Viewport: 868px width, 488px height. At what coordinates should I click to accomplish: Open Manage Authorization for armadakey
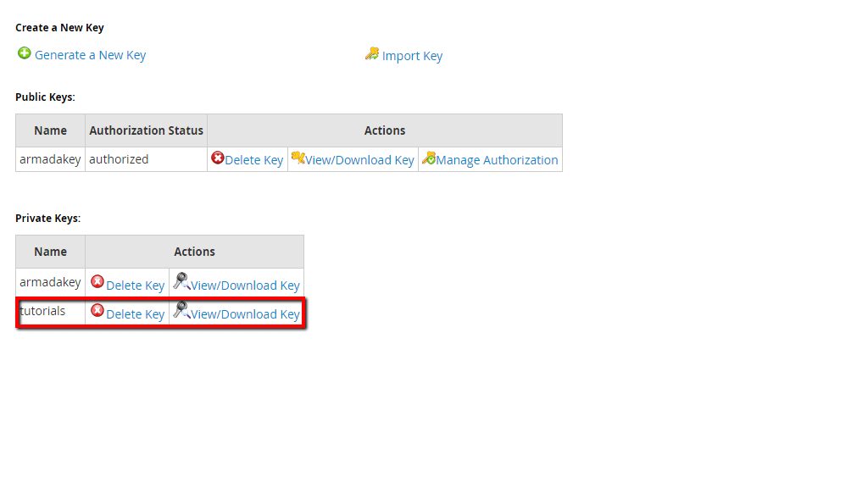(497, 160)
